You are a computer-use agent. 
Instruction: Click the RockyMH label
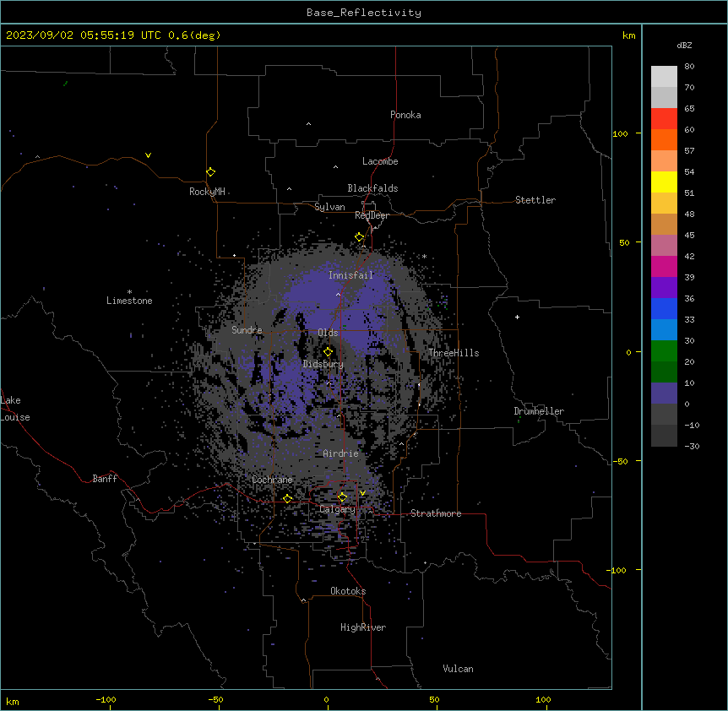coord(207,192)
